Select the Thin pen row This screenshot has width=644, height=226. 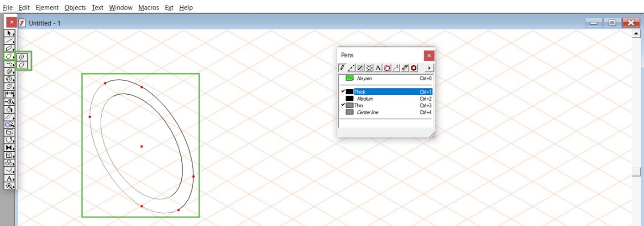click(386, 105)
